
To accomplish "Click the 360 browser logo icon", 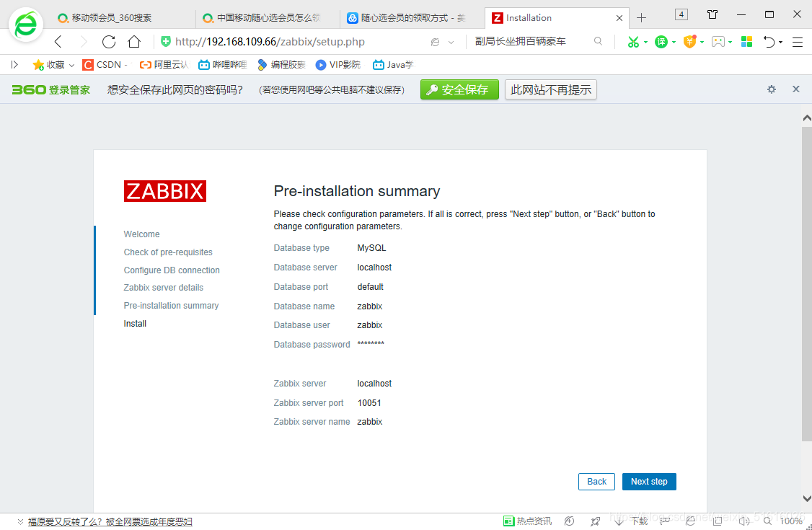I will tap(26, 25).
